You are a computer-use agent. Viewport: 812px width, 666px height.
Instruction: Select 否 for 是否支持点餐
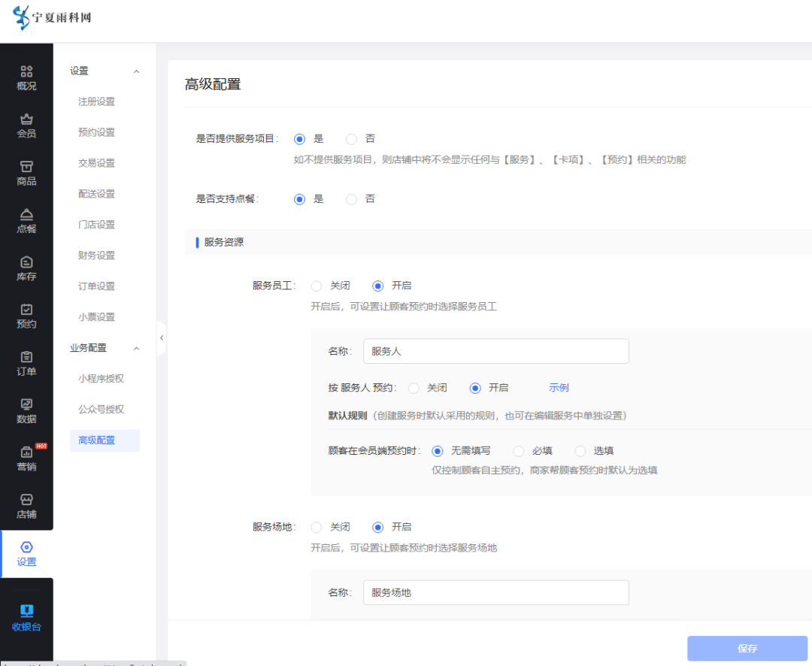coord(352,199)
